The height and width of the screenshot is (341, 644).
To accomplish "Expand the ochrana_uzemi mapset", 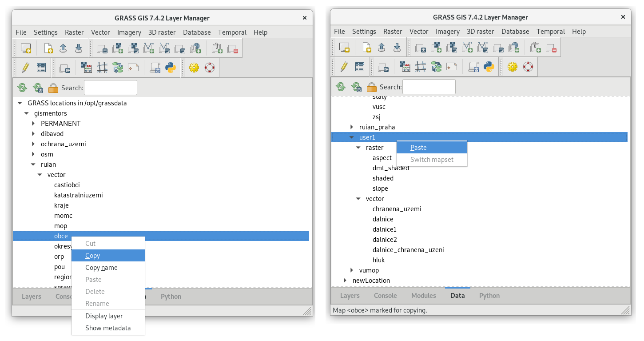I will point(33,144).
